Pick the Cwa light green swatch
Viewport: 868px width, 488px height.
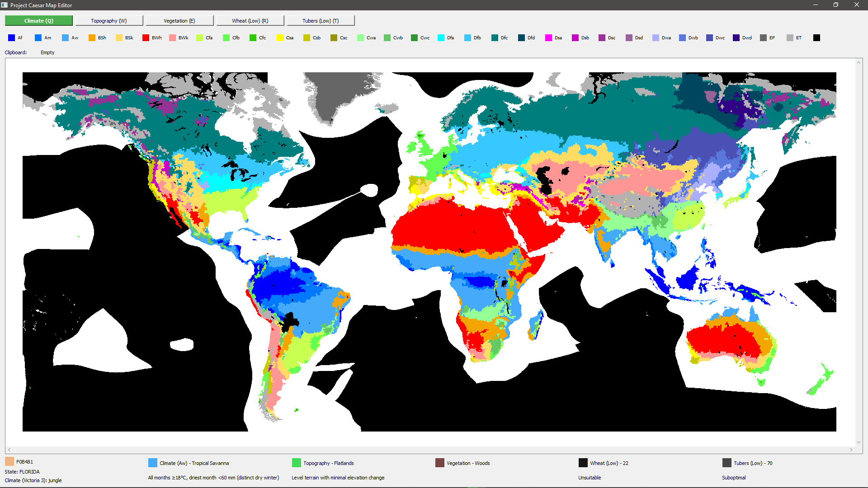coord(361,38)
